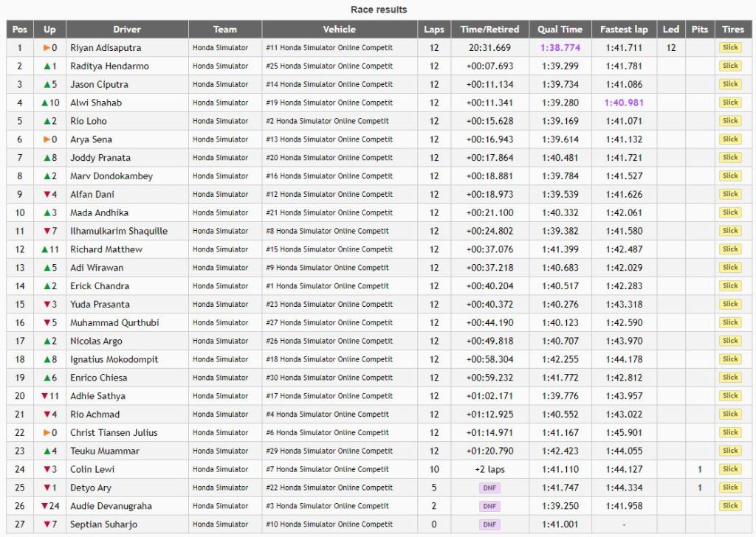Screen dimensions: 756x537
Task: Click the purple 1:38.774 qualifying time
Action: 560,48
